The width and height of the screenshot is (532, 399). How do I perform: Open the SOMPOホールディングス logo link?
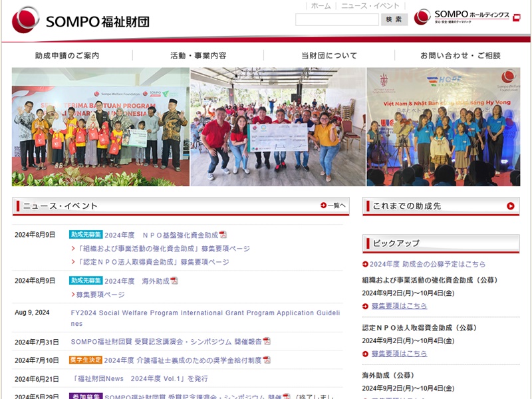[x=462, y=16]
